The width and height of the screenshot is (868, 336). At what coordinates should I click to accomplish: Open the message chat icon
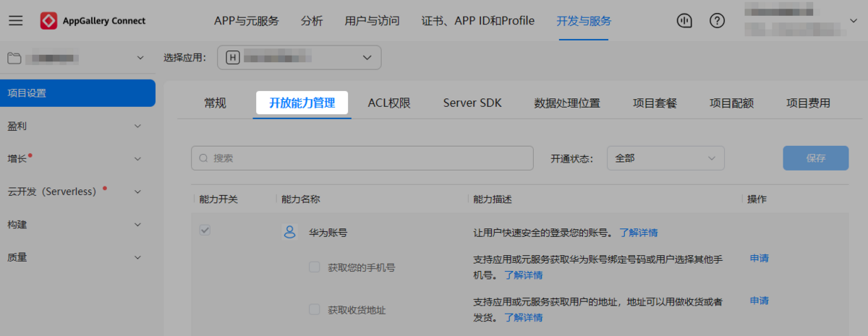(684, 21)
